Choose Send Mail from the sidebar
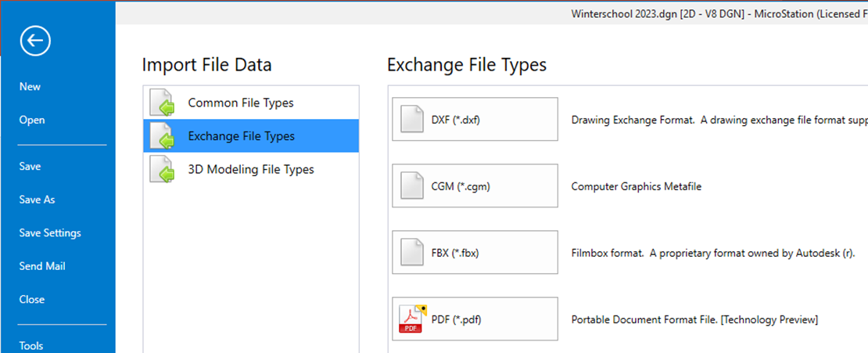 click(x=42, y=266)
